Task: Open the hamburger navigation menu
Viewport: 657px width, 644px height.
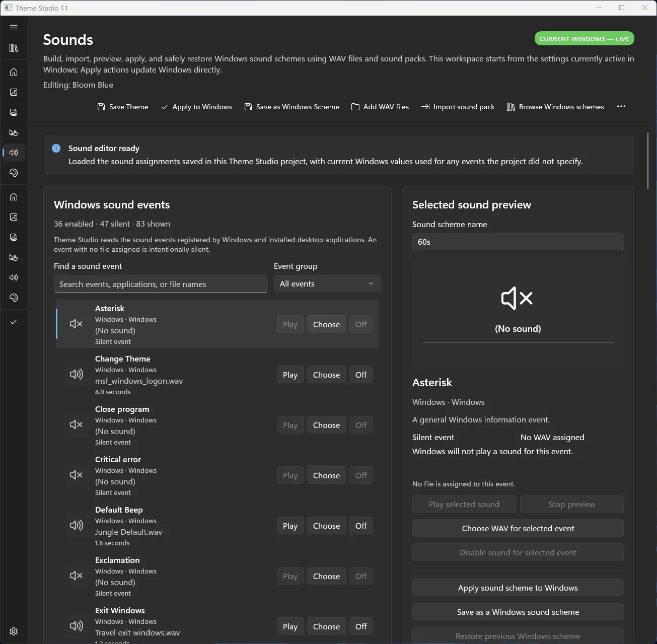Action: click(x=14, y=28)
